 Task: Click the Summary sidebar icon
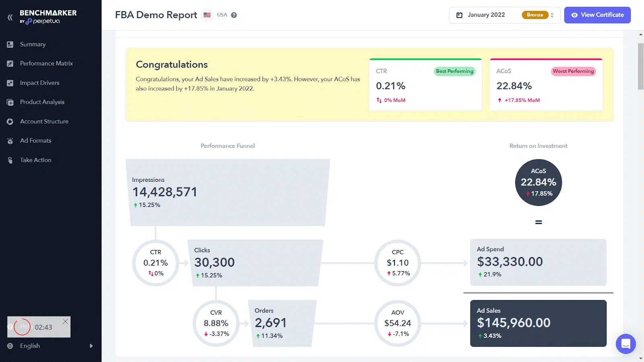click(10, 44)
